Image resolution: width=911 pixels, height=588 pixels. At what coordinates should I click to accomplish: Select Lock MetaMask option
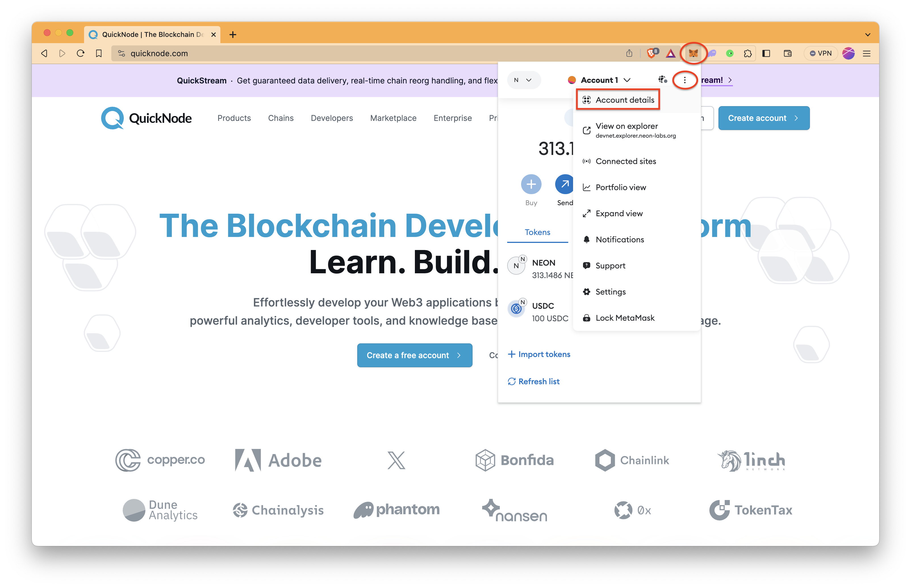pos(624,317)
